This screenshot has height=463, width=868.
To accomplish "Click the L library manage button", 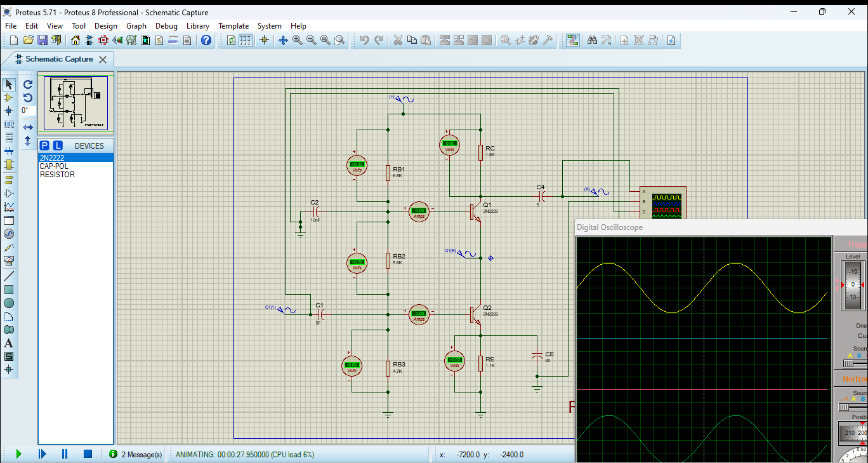I will (x=58, y=145).
